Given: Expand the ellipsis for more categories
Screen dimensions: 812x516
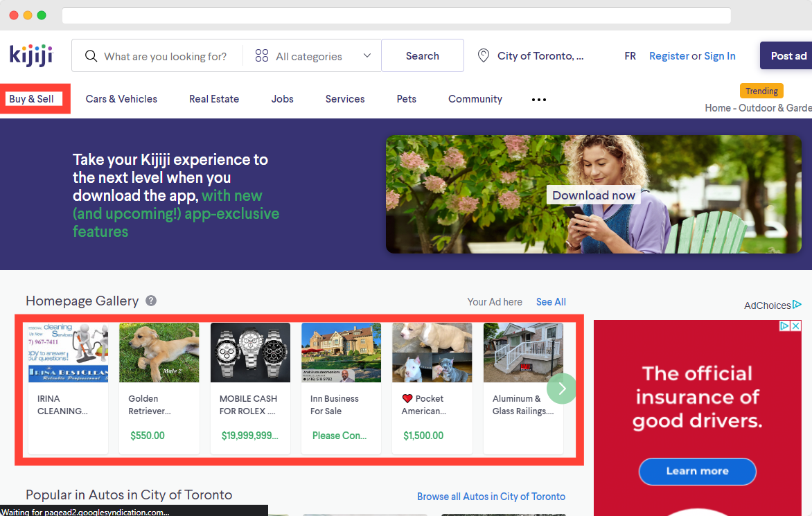Looking at the screenshot, I should [x=538, y=99].
